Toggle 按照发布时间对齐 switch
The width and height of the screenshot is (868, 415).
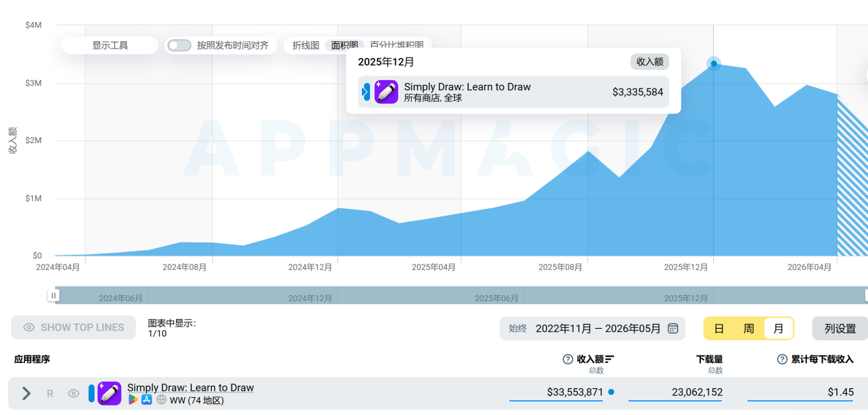(179, 45)
